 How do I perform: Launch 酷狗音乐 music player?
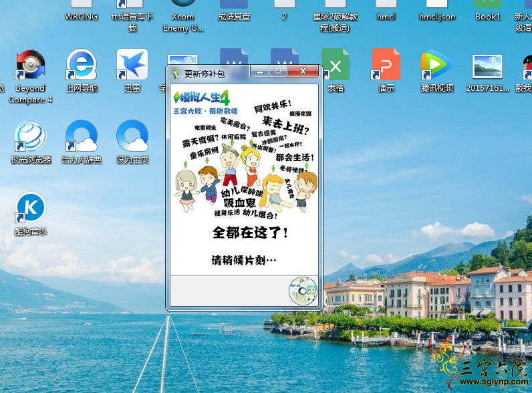pos(31,214)
